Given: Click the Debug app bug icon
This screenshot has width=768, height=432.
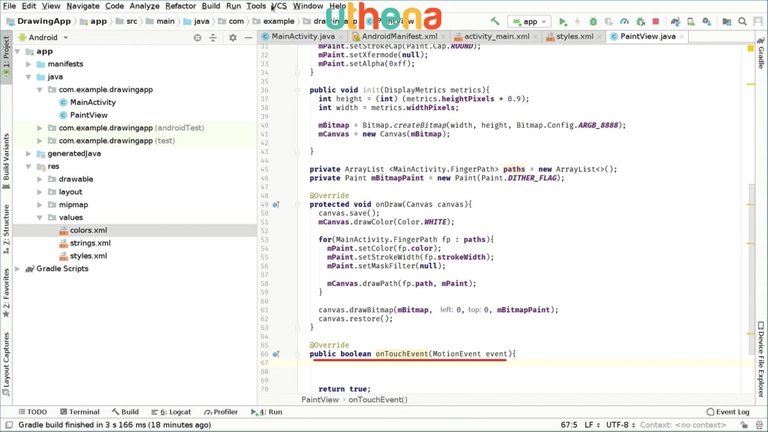Looking at the screenshot, I should pyautogui.click(x=594, y=21).
